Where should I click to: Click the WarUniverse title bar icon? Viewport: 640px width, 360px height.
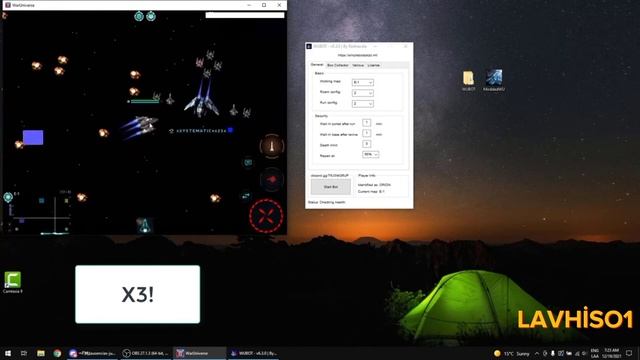point(7,5)
